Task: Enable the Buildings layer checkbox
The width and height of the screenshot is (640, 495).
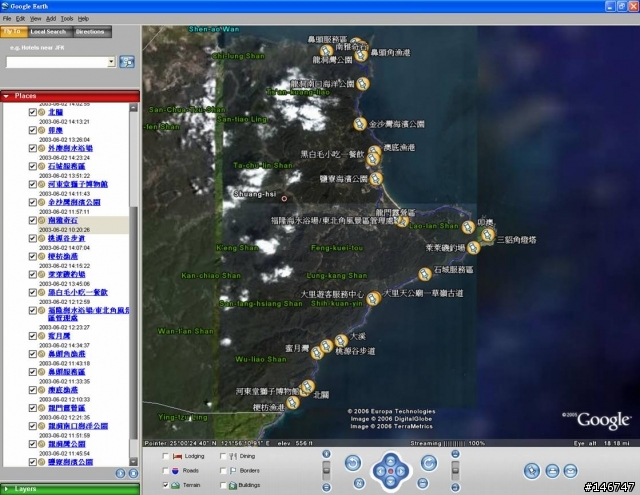Action: point(223,485)
